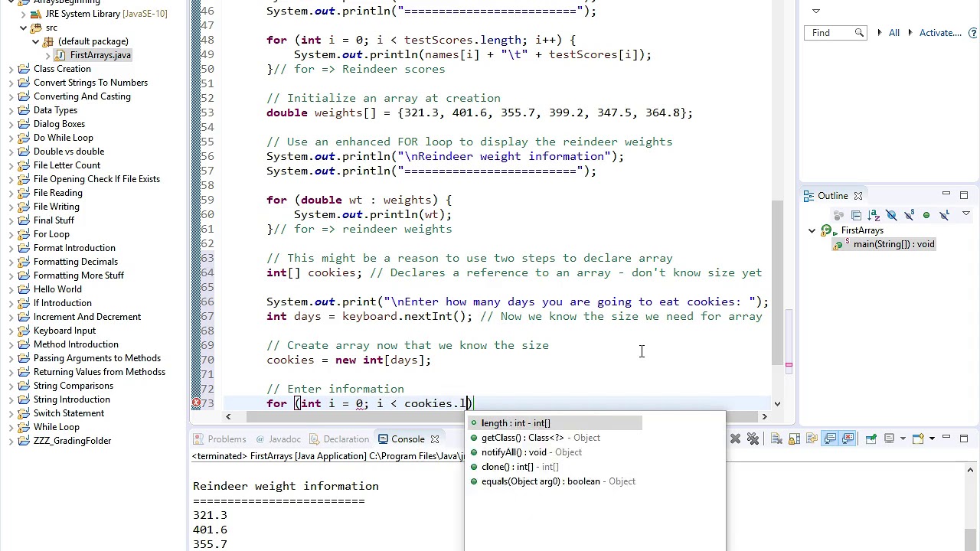The image size is (980, 551).
Task: Open Outline view menu triangle
Action: [x=966, y=214]
